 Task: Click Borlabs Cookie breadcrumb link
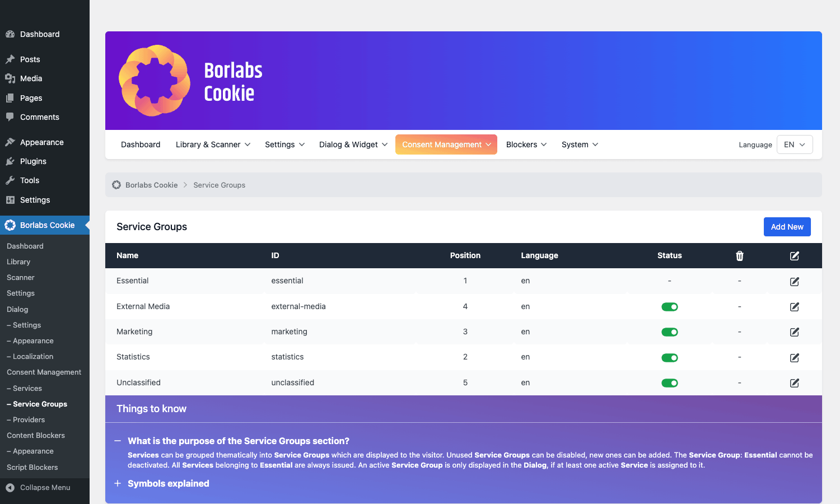pos(151,185)
